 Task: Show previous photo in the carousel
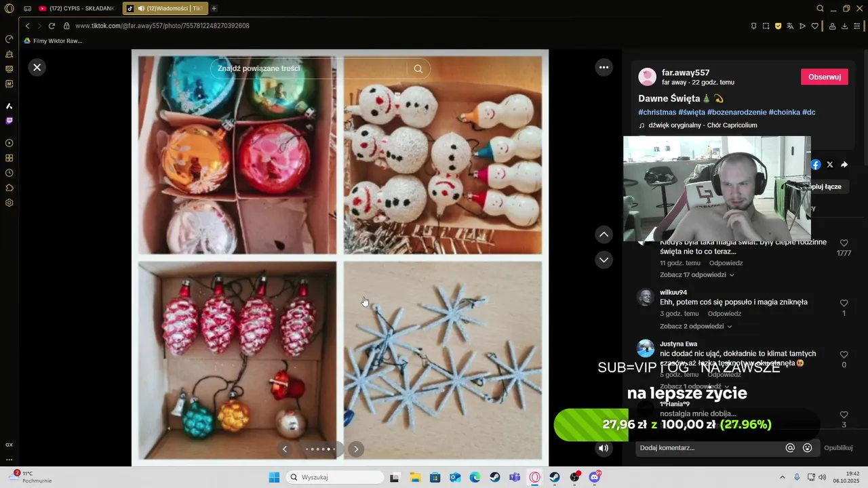coord(285,449)
